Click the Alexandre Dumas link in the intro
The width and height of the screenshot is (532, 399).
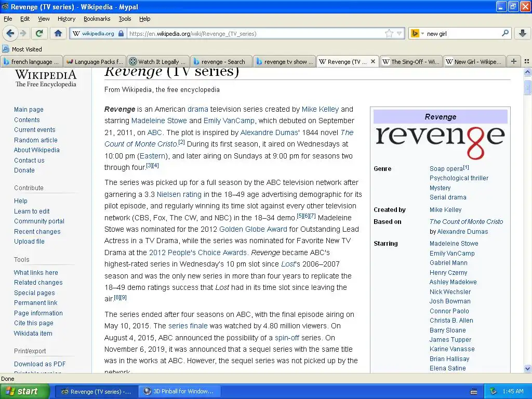tap(269, 132)
